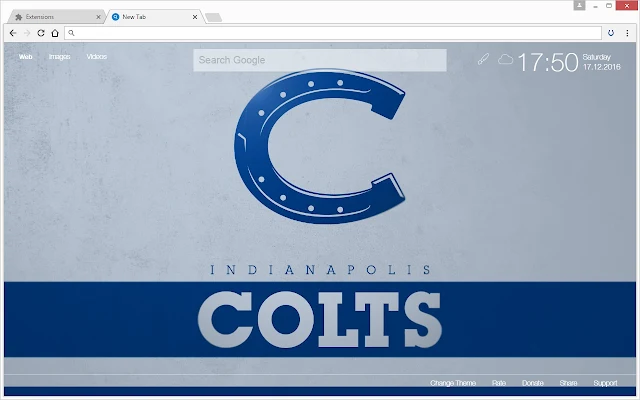Select the Videos search category
640x400 pixels.
pyautogui.click(x=97, y=57)
